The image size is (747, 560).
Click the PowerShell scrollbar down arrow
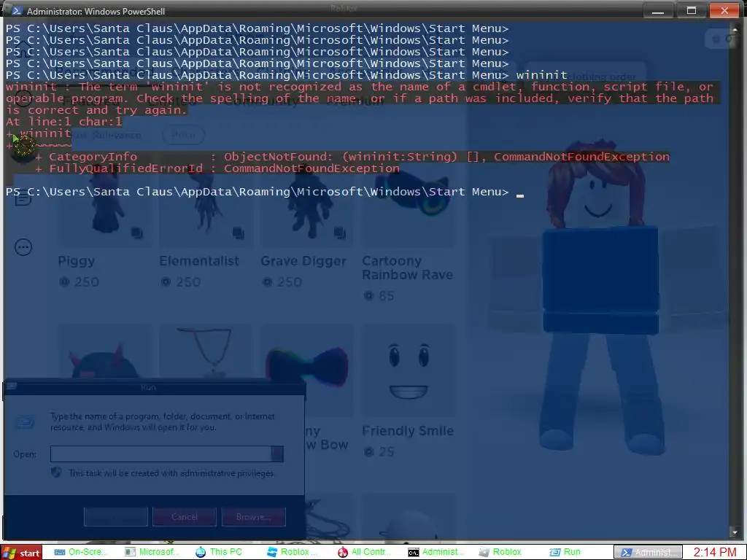pos(734,532)
